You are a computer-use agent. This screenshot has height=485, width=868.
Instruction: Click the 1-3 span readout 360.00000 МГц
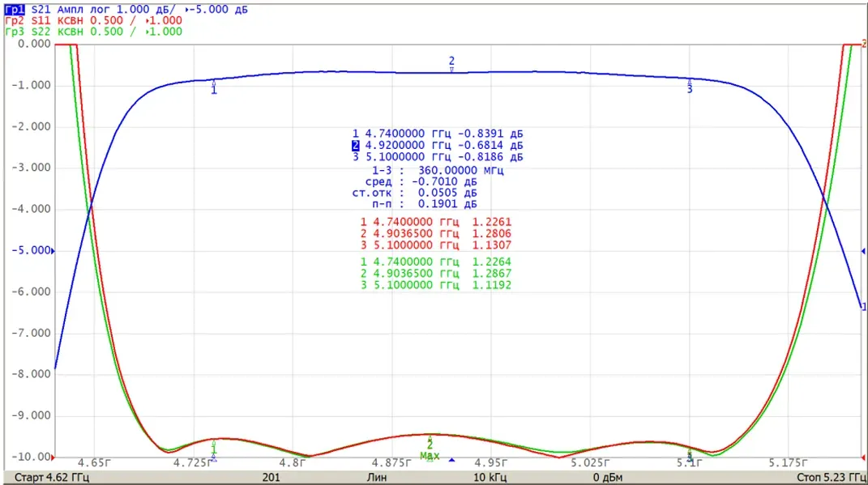coord(460,170)
